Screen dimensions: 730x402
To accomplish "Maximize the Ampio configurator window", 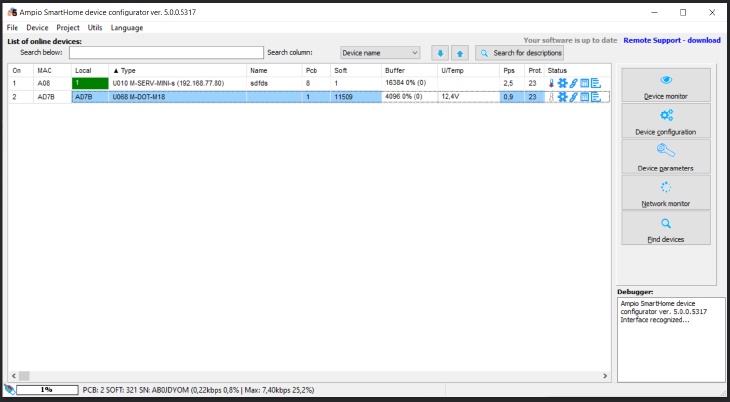I will tap(683, 13).
